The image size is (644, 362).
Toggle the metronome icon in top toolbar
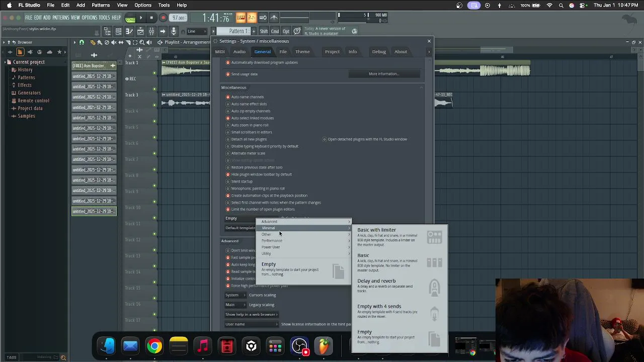pos(274,18)
